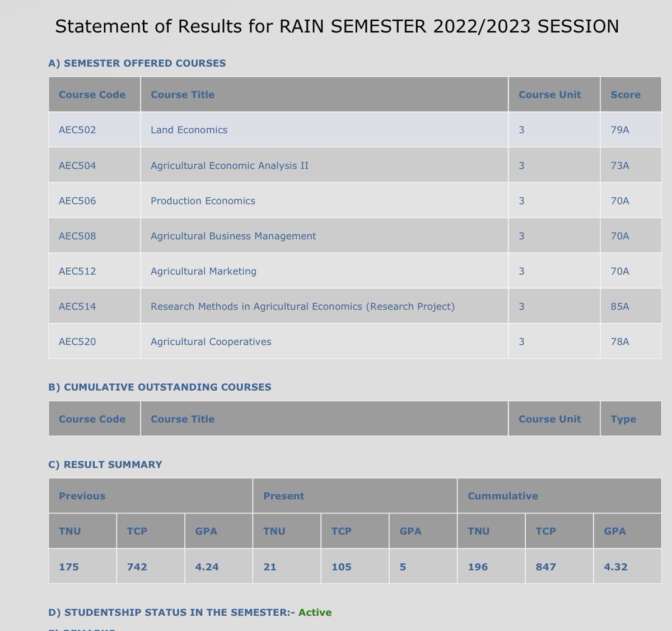This screenshot has width=672, height=631.
Task: Click the AEC504 course code cell
Action: pos(94,165)
